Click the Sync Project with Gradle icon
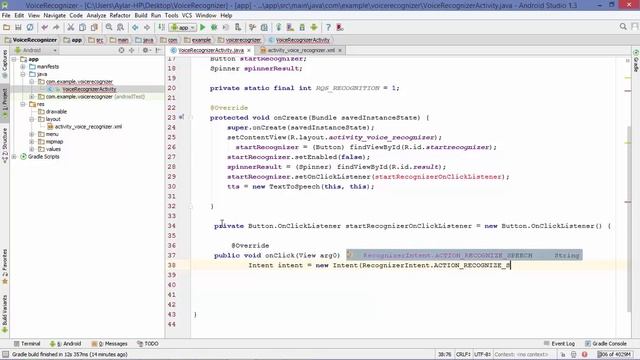The image size is (640, 360). tap(279, 27)
